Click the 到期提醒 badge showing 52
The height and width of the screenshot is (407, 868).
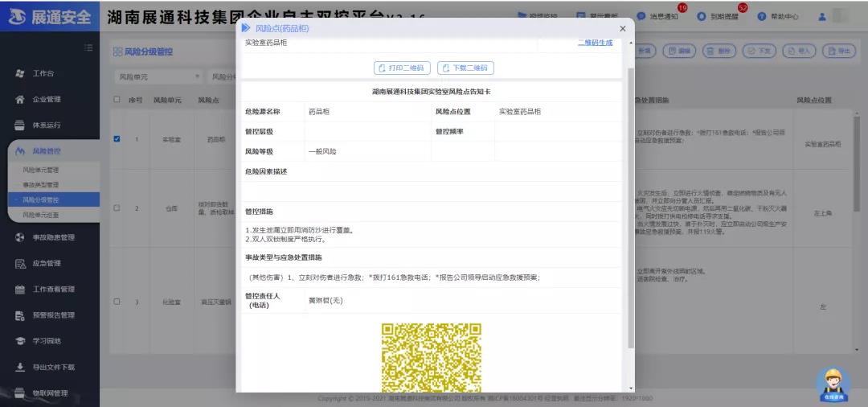coord(743,8)
